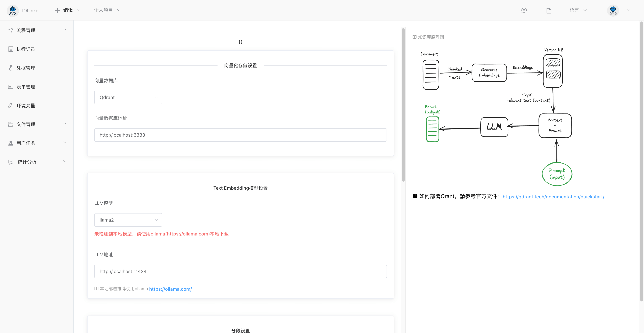Open 执行记录 sidebar item
Image resolution: width=644 pixels, height=333 pixels.
(x=25, y=49)
